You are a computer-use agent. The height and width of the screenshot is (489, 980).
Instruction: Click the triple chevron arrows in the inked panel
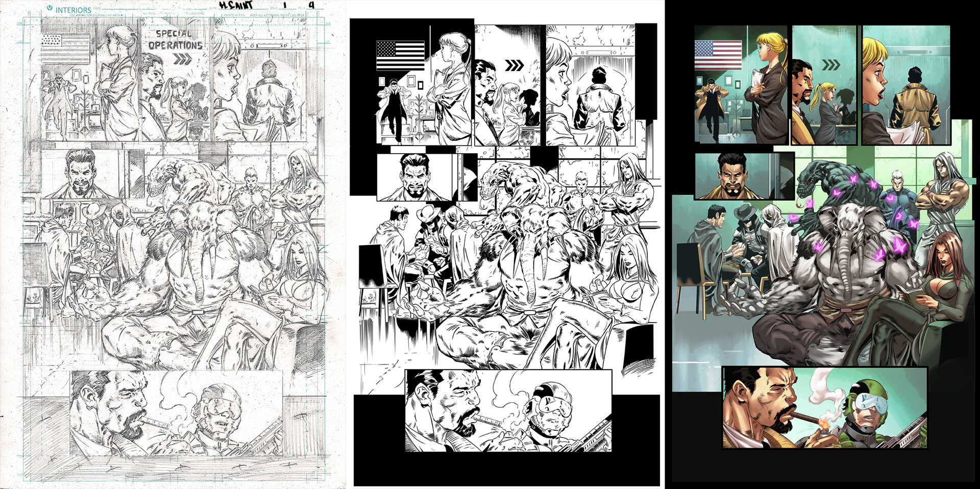click(516, 64)
